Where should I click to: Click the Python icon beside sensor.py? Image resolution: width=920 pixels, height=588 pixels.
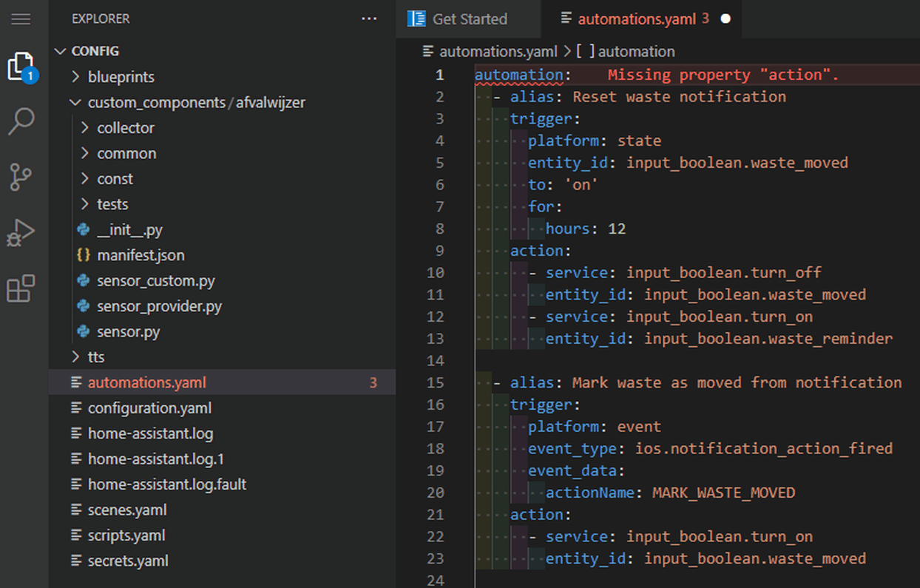(x=84, y=332)
